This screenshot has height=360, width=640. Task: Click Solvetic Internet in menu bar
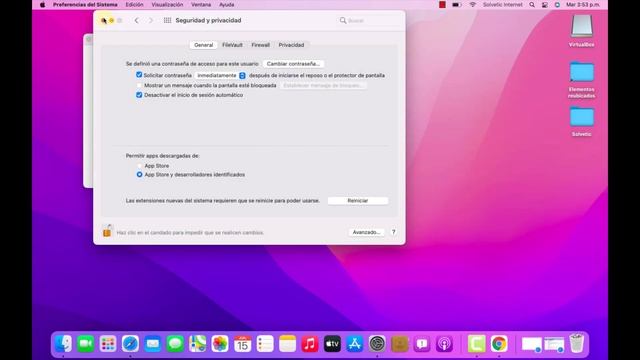pos(502,5)
